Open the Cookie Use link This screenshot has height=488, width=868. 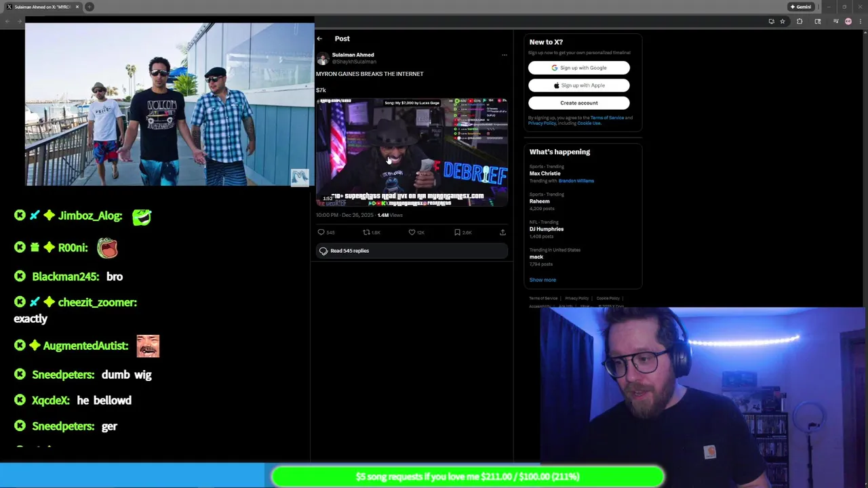(589, 123)
